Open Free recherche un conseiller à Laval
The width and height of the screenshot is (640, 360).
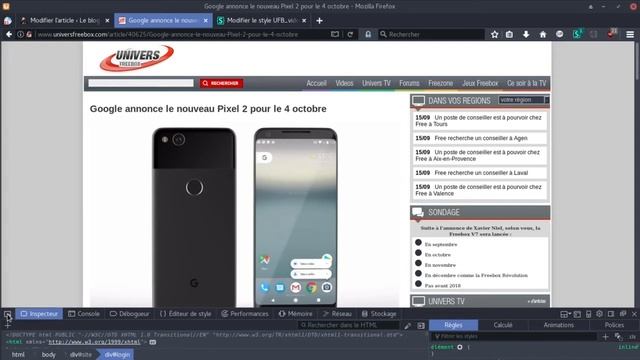[481, 173]
